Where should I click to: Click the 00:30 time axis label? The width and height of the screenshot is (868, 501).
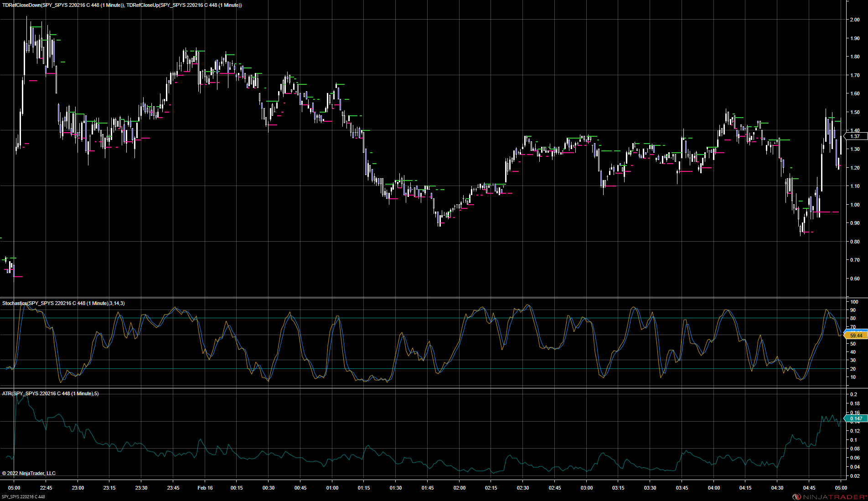click(x=269, y=488)
